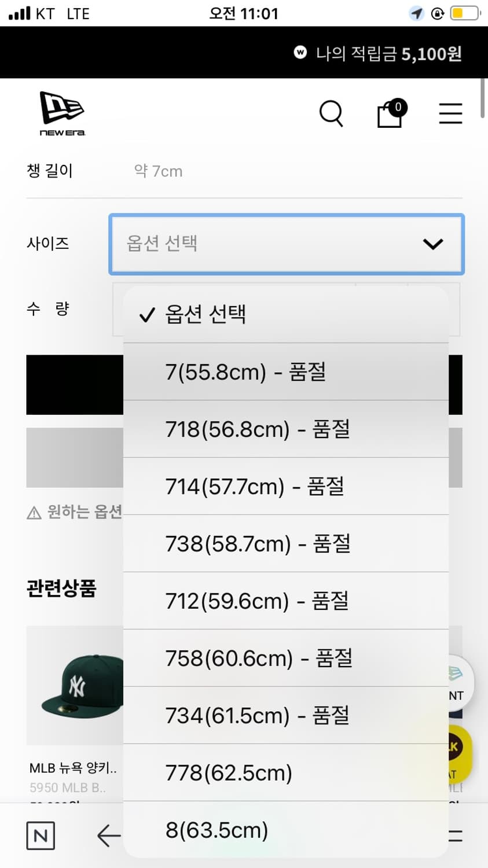
Task: Open the green Yankees cap thumbnail
Action: [75, 685]
